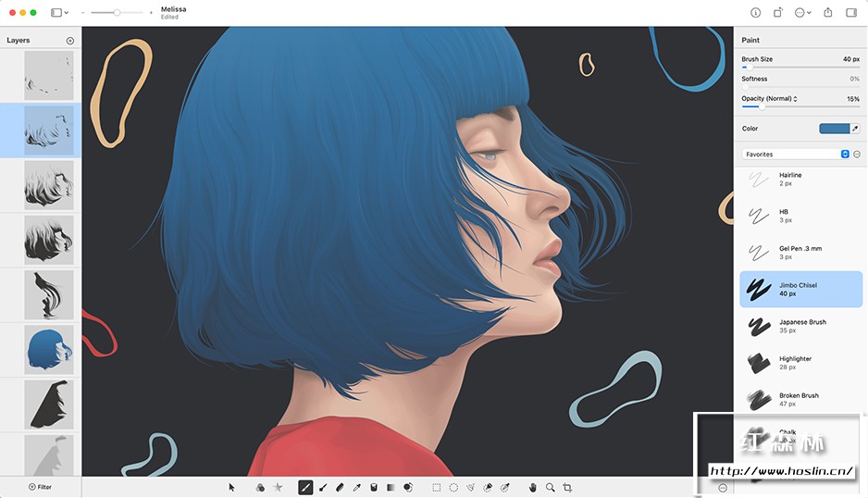Click the rotate canvas icon in title bar
The image size is (868, 498).
(x=777, y=12)
